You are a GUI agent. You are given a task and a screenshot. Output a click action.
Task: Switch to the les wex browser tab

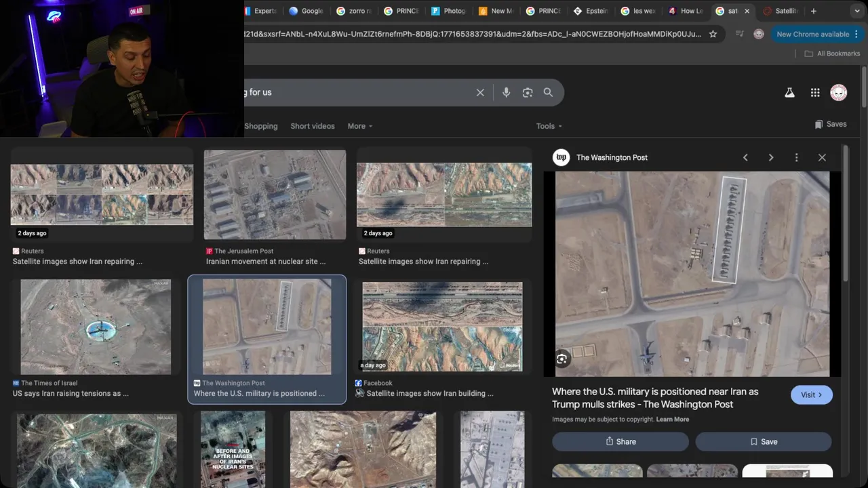click(639, 11)
